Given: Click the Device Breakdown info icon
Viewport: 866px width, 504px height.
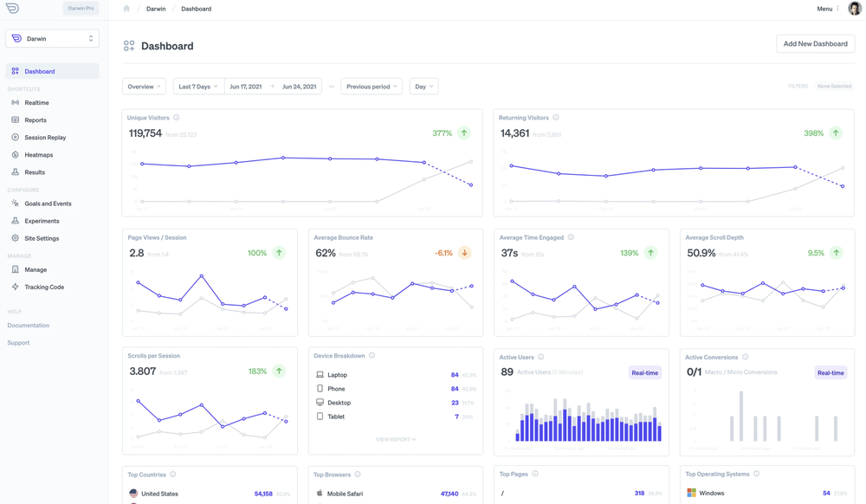Looking at the screenshot, I should pos(372,356).
